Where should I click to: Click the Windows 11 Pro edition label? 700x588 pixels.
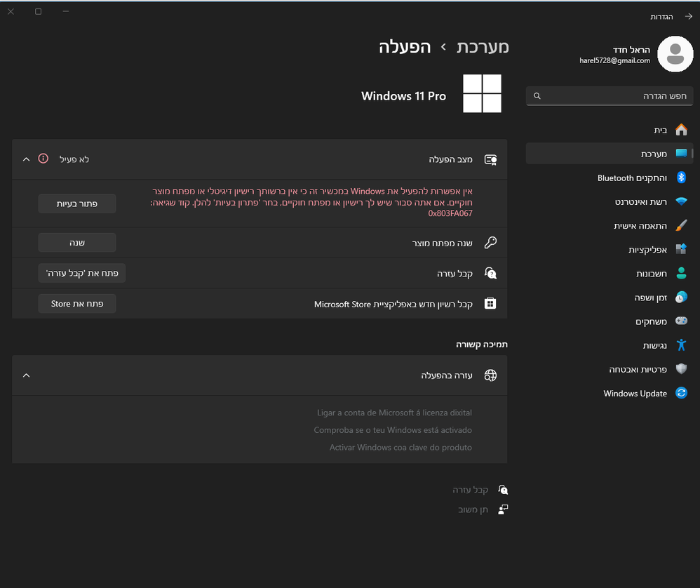403,96
